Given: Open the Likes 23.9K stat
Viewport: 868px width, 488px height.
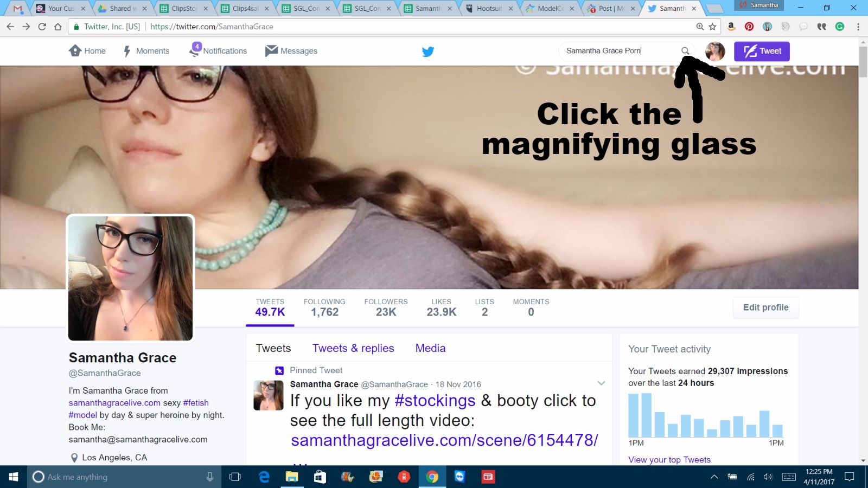Looking at the screenshot, I should pyautogui.click(x=442, y=308).
